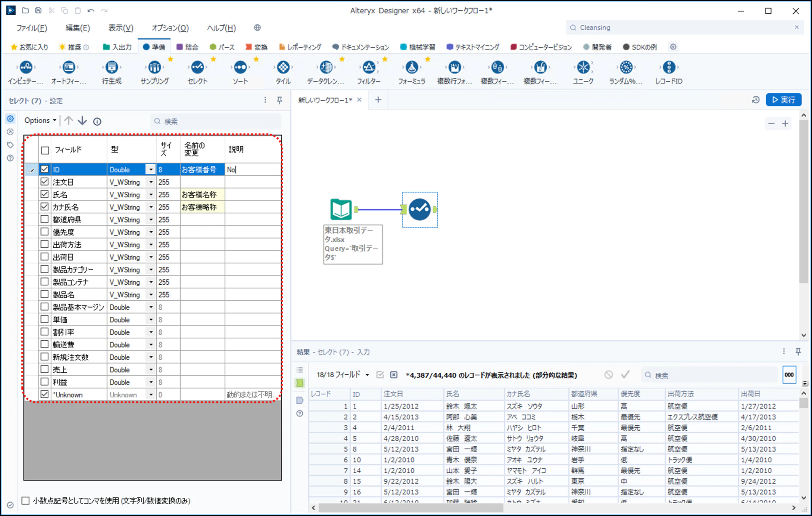Select the フィルター tool icon
This screenshot has width=812, height=516.
tap(369, 67)
